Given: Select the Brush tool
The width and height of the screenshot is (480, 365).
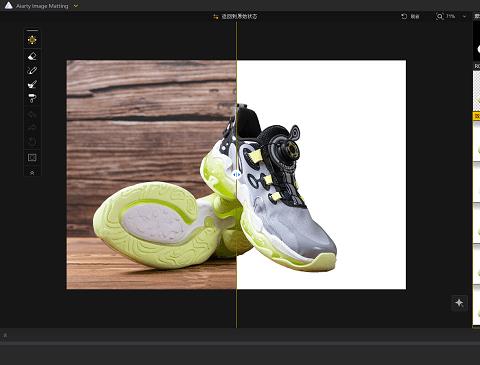Looking at the screenshot, I should [x=32, y=70].
